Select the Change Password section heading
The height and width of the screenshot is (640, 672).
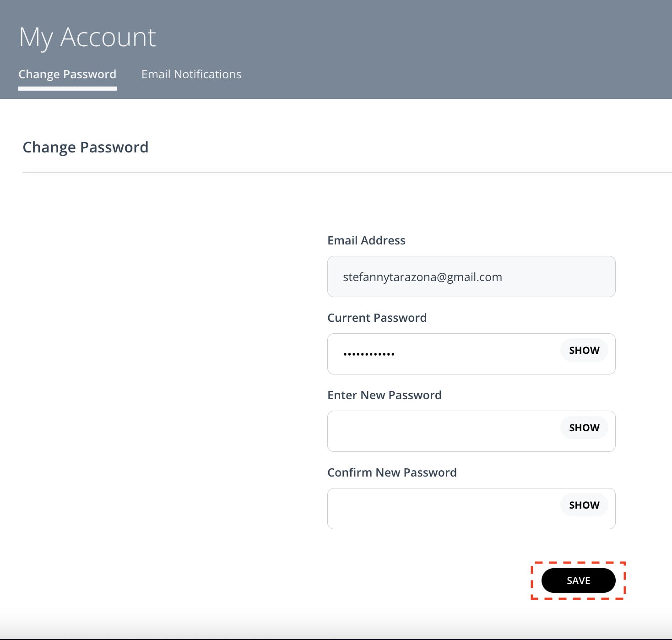click(x=86, y=147)
